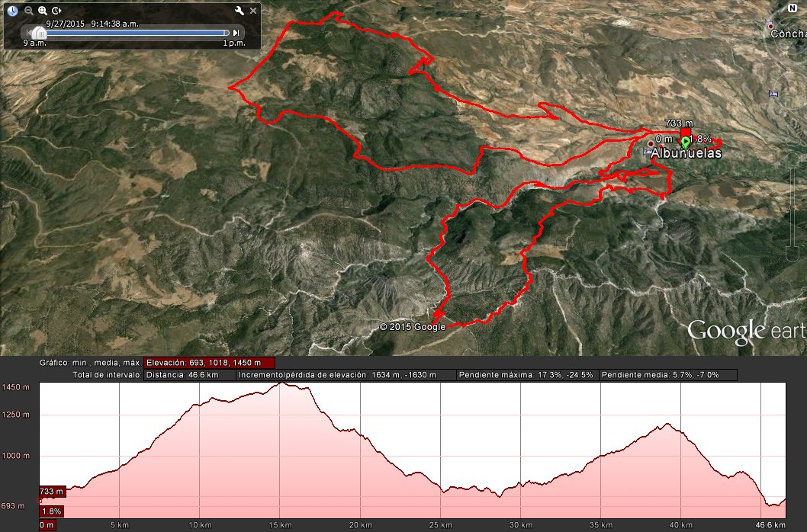Click the lodging icon on the map
807x532 pixels.
click(x=773, y=94)
